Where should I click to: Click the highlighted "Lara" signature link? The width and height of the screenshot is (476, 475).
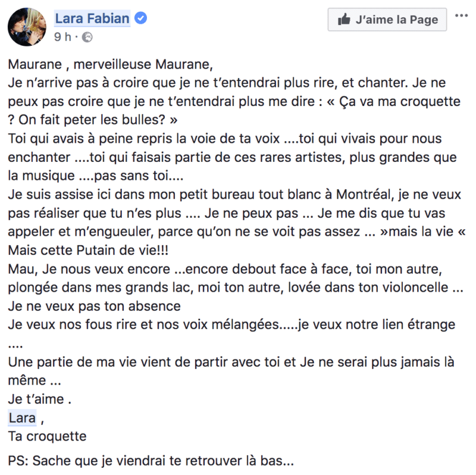point(23,417)
